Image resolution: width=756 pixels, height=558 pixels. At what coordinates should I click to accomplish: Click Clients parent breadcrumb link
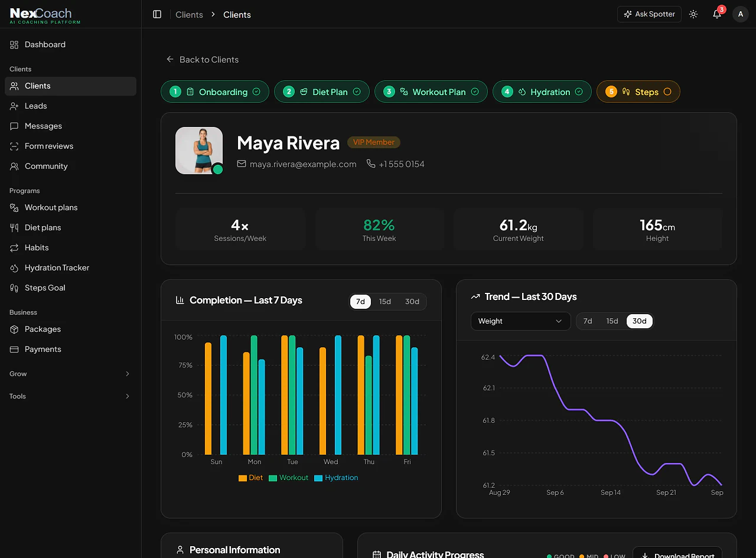(189, 15)
